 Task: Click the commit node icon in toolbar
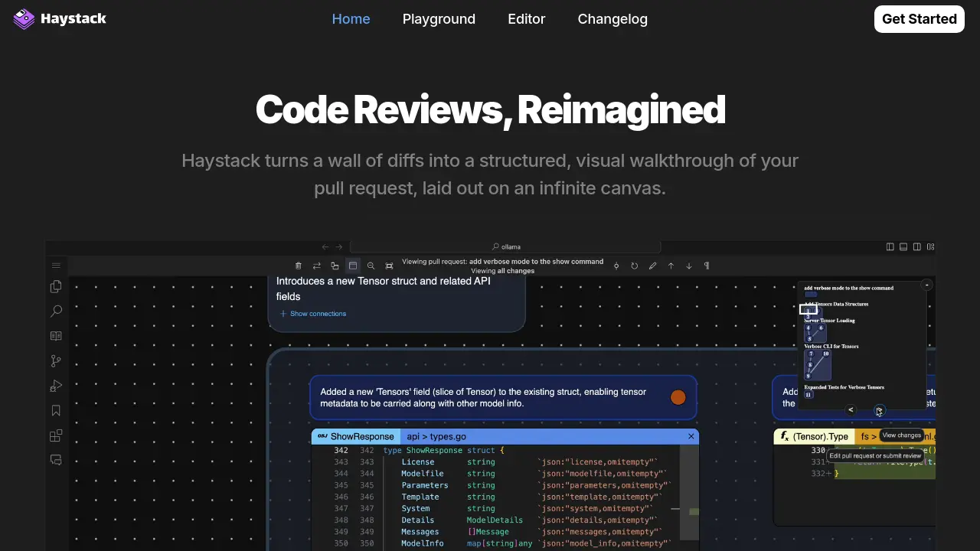pyautogui.click(x=616, y=266)
